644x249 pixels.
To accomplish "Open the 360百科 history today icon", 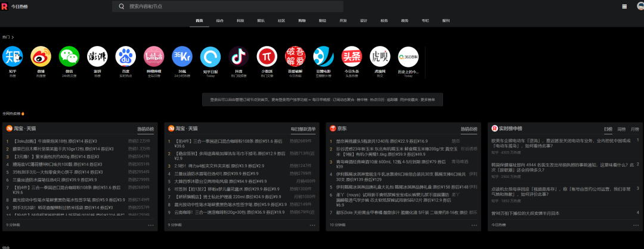I will [x=408, y=56].
